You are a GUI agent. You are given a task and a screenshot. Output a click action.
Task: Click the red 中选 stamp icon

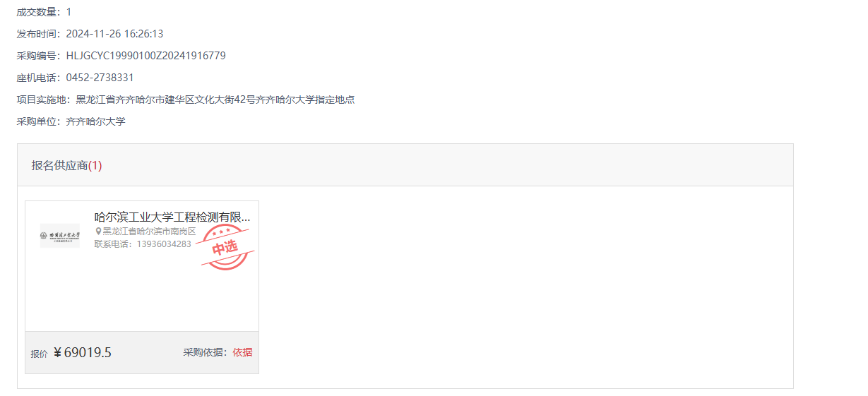[225, 247]
